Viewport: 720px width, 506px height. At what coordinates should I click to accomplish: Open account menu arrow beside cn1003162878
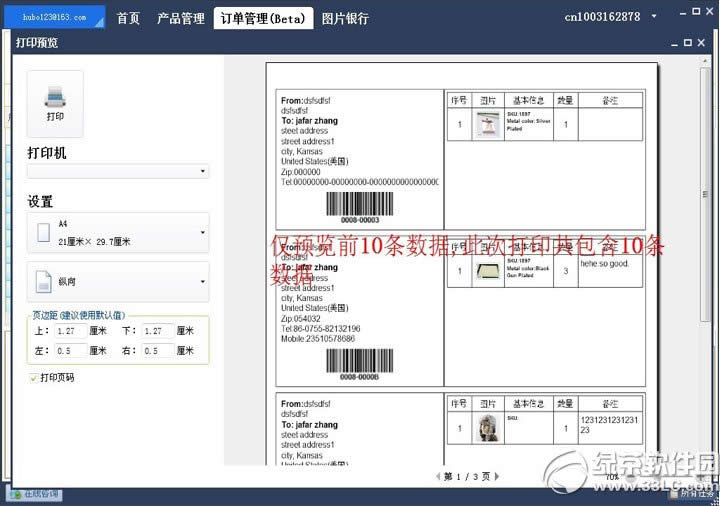(654, 17)
